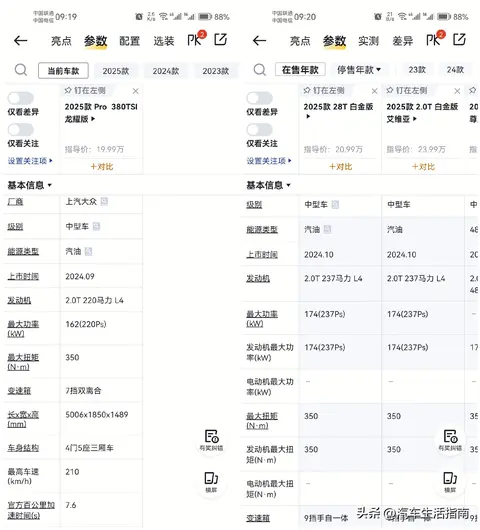Viewport: 480px width, 530px height.
Task: Open 厂商 parameter explanation
Action: pos(15,202)
